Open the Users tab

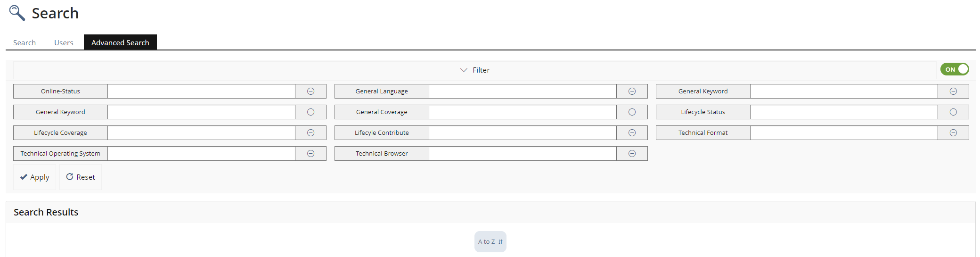[x=64, y=42]
